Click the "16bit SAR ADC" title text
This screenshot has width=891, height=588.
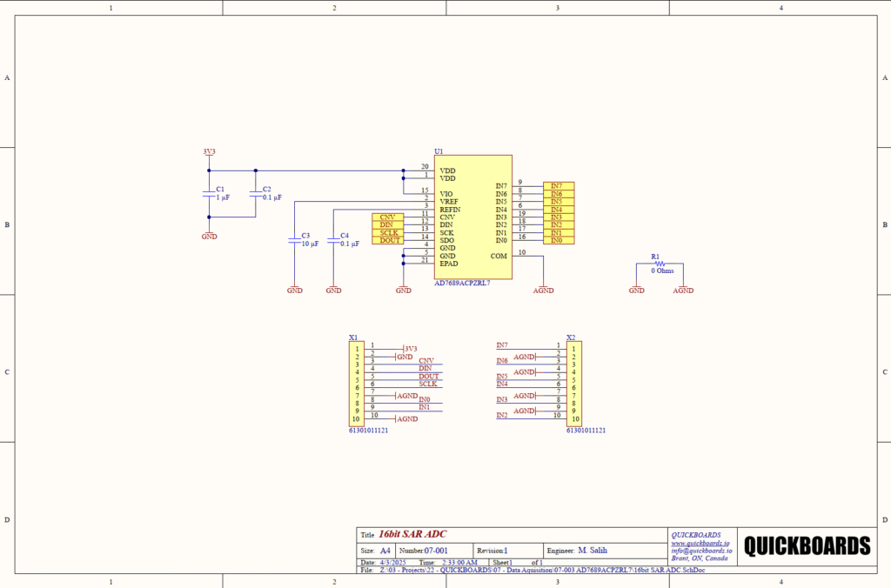(x=412, y=534)
